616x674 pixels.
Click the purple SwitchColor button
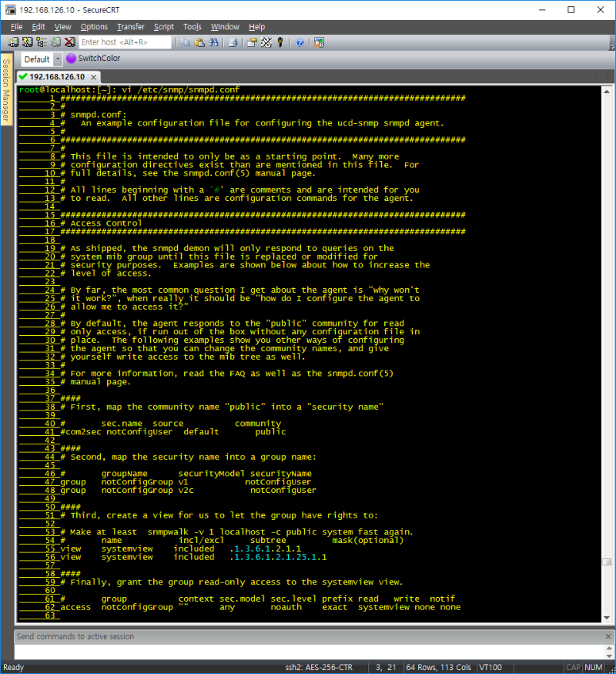[93, 59]
